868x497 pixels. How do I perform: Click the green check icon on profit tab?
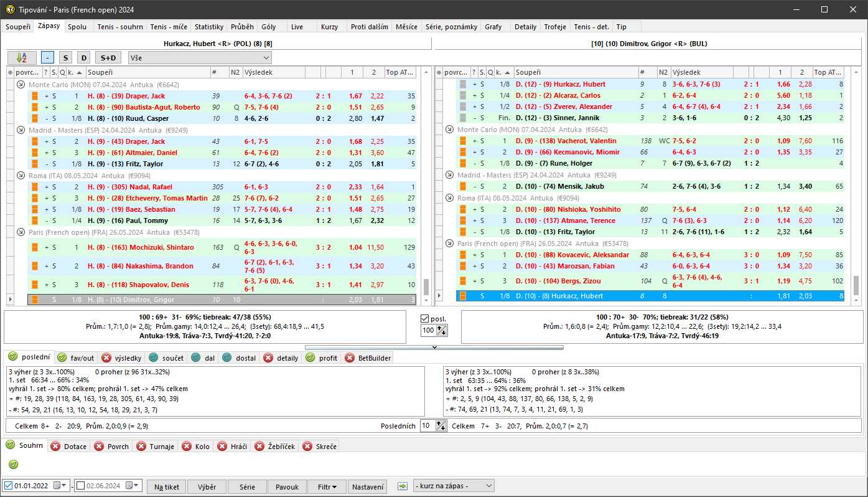310,358
